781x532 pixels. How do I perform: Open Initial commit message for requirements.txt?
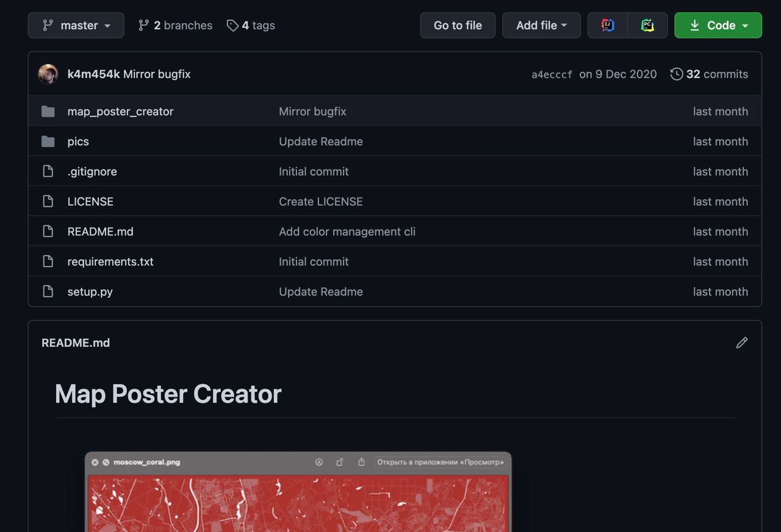tap(314, 261)
